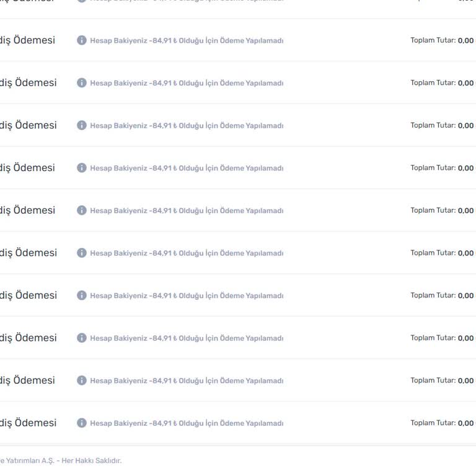The image size is (476, 476).
Task: Click the partially visible info icon at top edge
Action: pos(82,1)
